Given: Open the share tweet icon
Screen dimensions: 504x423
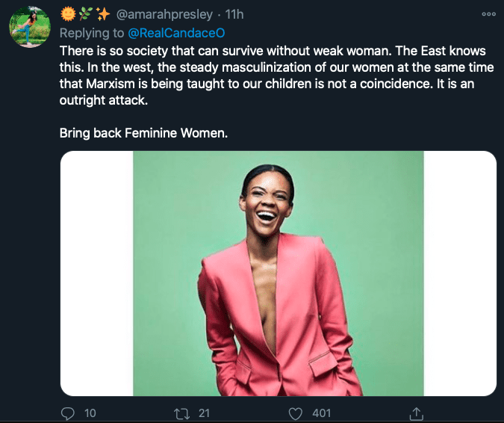Looking at the screenshot, I should (417, 412).
